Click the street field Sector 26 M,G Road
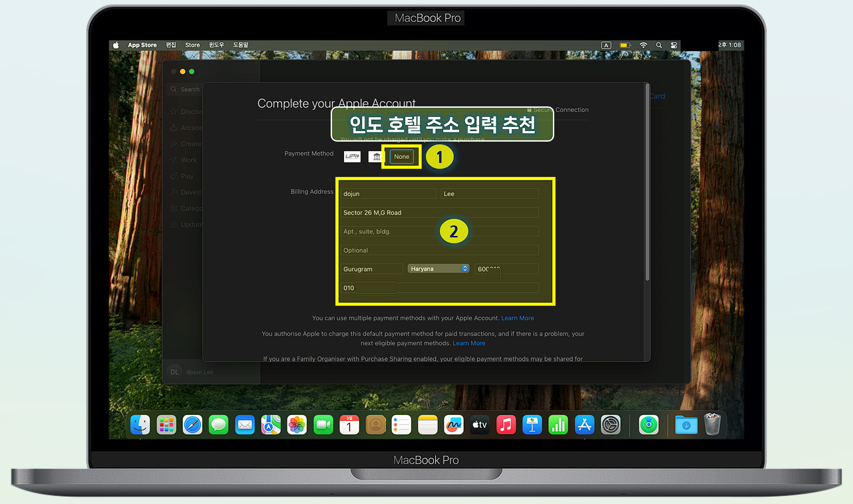 tap(440, 213)
